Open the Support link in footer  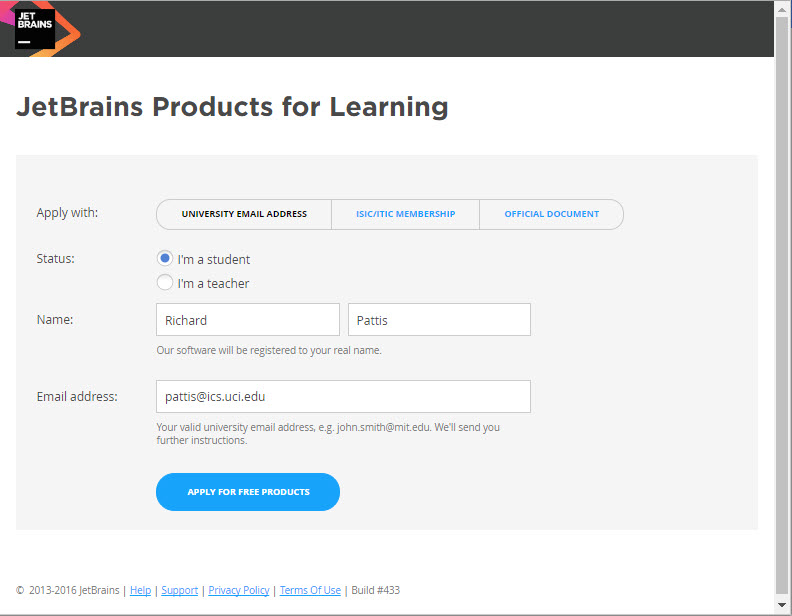pyautogui.click(x=180, y=590)
